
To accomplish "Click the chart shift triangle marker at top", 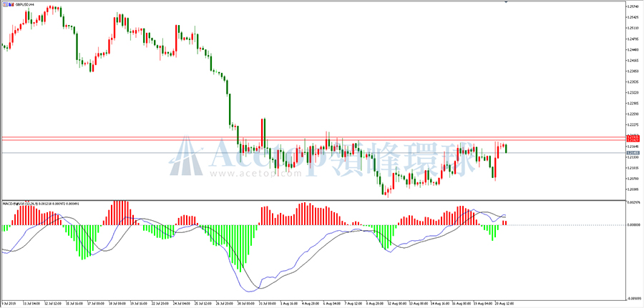I will (506, 2).
